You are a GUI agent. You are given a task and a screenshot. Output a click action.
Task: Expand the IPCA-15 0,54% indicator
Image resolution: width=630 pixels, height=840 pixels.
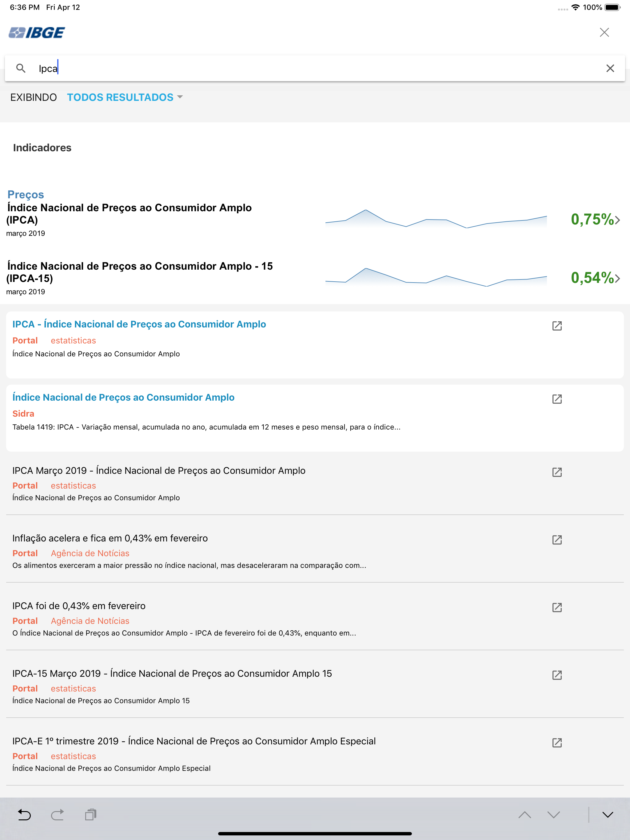pos(596,278)
